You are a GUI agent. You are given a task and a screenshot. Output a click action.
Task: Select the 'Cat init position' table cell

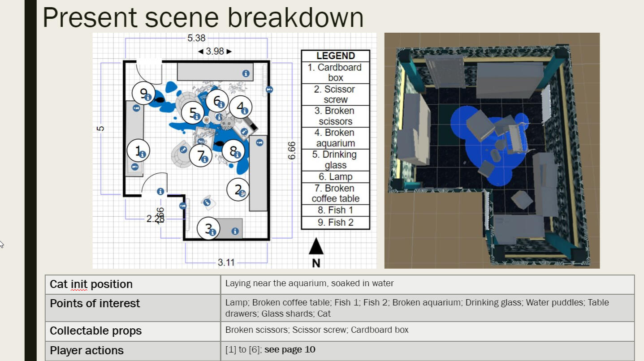(91, 284)
